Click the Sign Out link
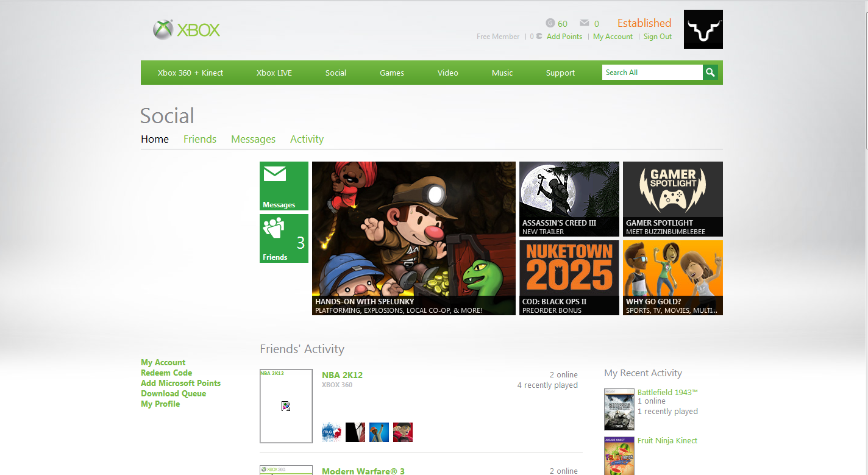This screenshot has height=475, width=868. [658, 37]
